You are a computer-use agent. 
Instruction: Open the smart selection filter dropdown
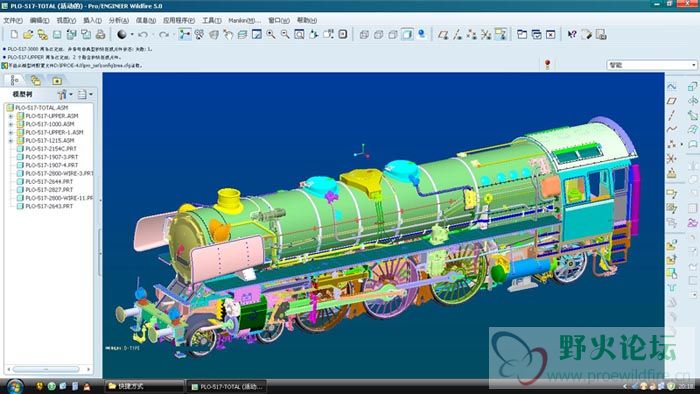(651, 65)
